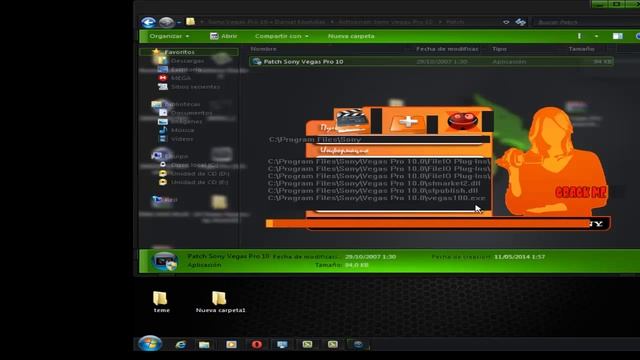Click the sfpublish.dll line in the log
640x360 pixels.
373,191
